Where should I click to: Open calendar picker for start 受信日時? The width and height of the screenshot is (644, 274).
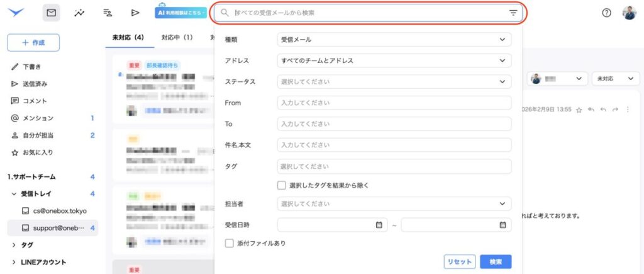click(379, 225)
